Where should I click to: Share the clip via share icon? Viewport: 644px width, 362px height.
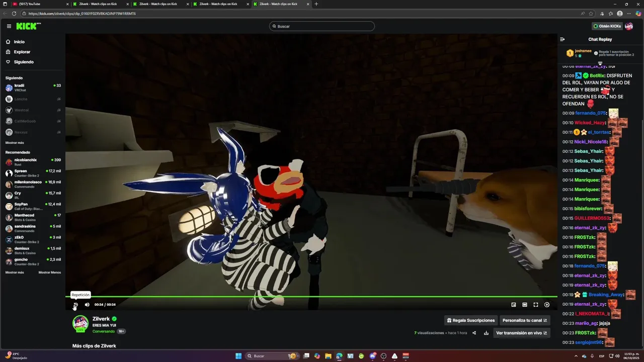(474, 333)
